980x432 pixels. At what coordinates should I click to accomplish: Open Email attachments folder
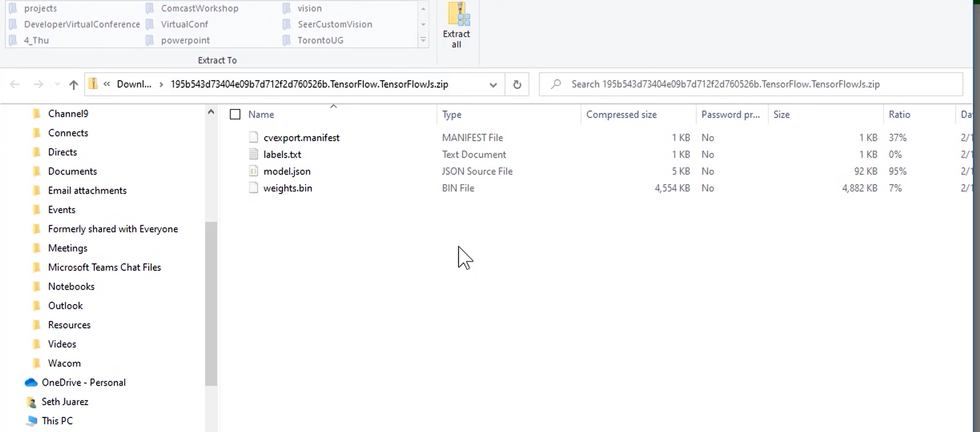point(87,190)
